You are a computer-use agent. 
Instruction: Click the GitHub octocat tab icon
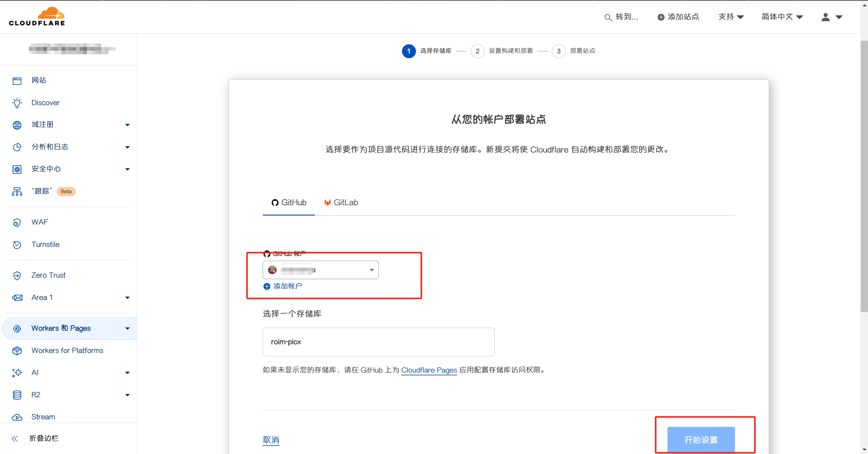point(275,202)
